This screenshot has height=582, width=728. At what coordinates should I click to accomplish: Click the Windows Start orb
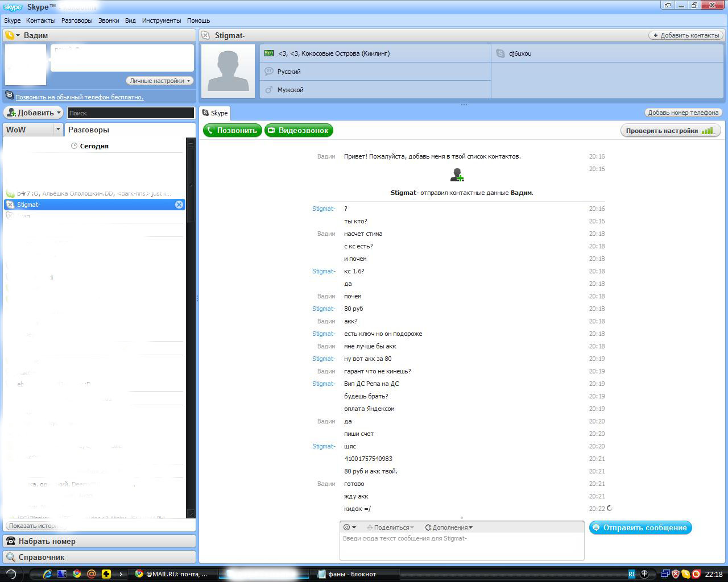tap(11, 574)
